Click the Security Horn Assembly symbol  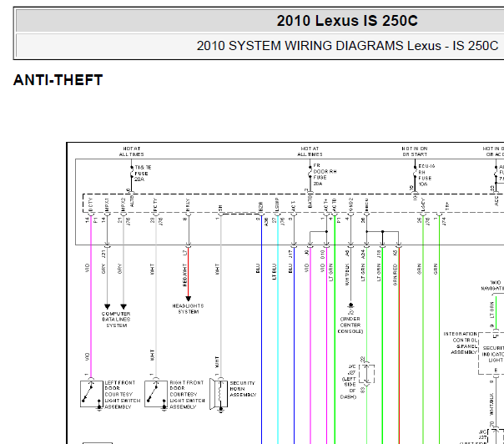click(x=219, y=394)
